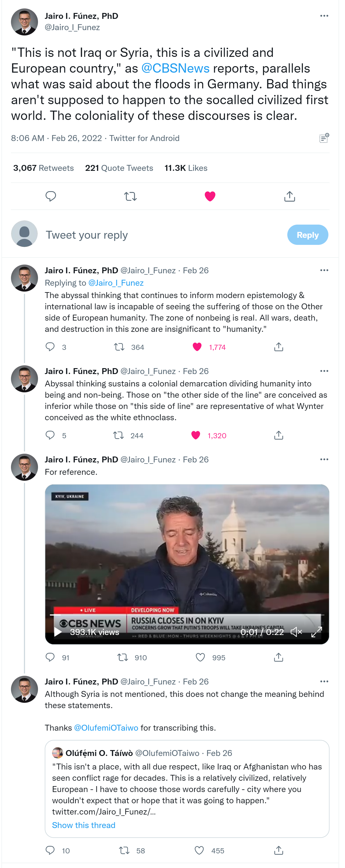Screen dimensions: 345x868
Task: Retweet the main tweet about CBSNews
Action: click(x=130, y=196)
